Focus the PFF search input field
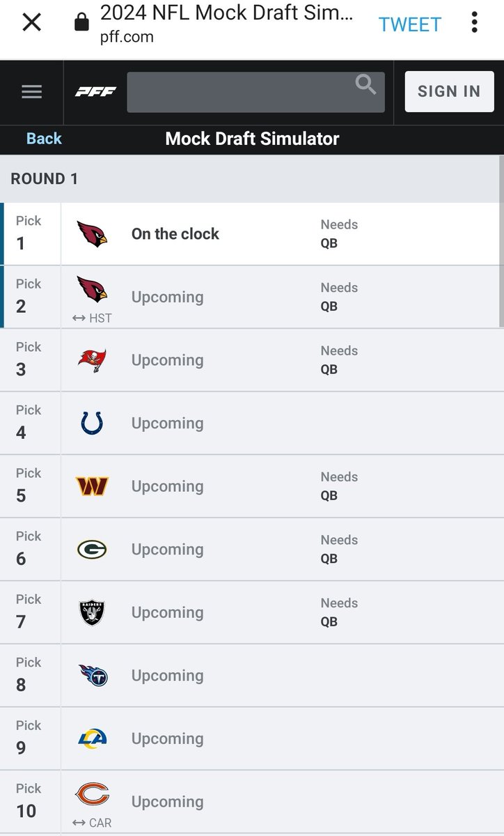This screenshot has height=836, width=504. (255, 91)
